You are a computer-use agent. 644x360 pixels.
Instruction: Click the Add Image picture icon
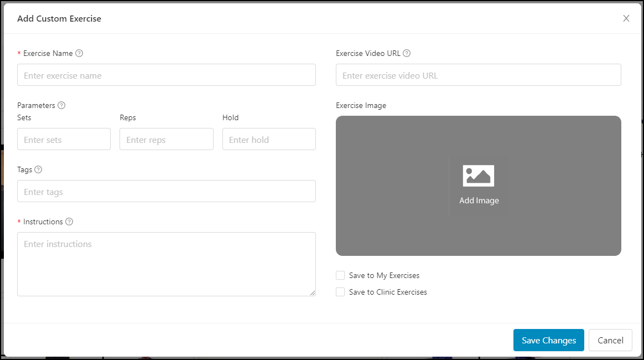pyautogui.click(x=479, y=175)
